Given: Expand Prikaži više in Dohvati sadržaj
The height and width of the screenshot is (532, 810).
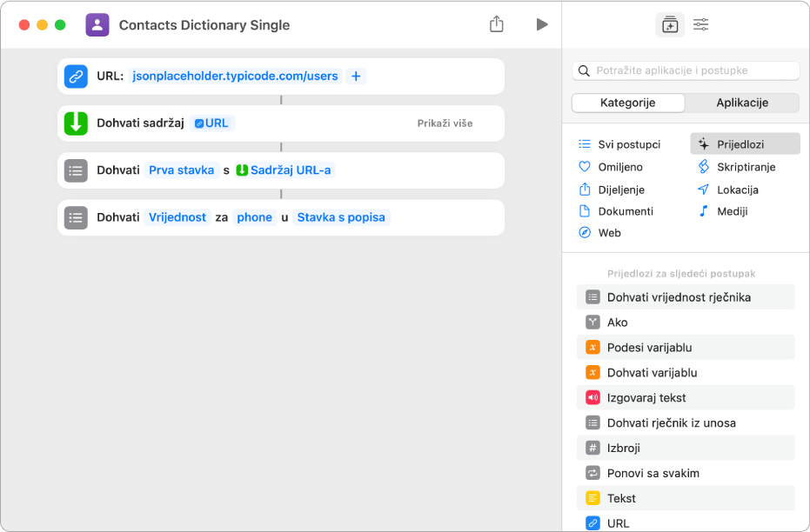Looking at the screenshot, I should (x=445, y=123).
